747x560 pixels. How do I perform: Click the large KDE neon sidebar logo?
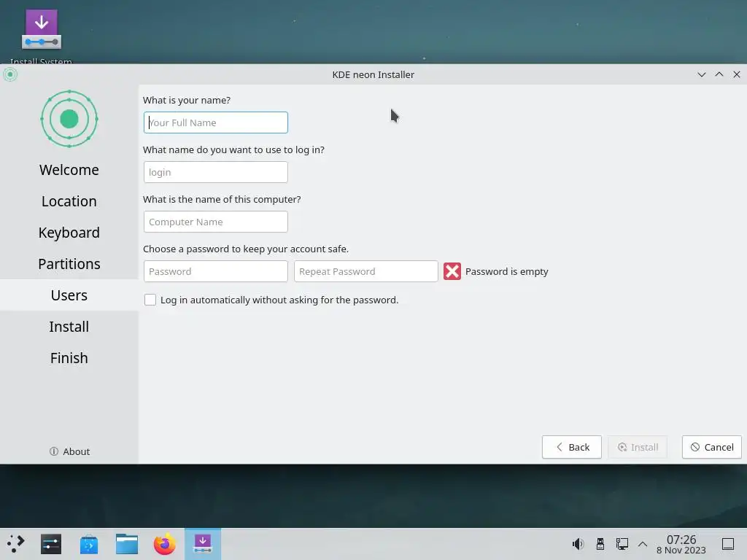[x=69, y=119]
